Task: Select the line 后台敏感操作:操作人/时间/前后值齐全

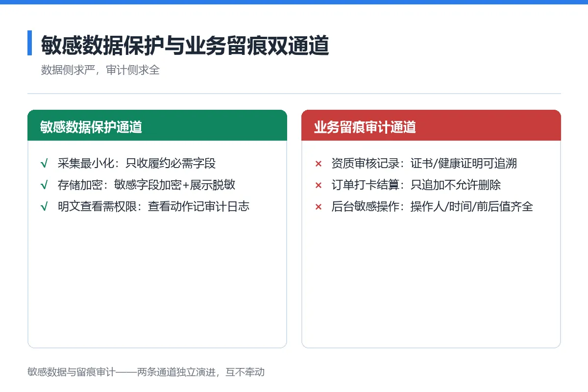Action: [432, 206]
